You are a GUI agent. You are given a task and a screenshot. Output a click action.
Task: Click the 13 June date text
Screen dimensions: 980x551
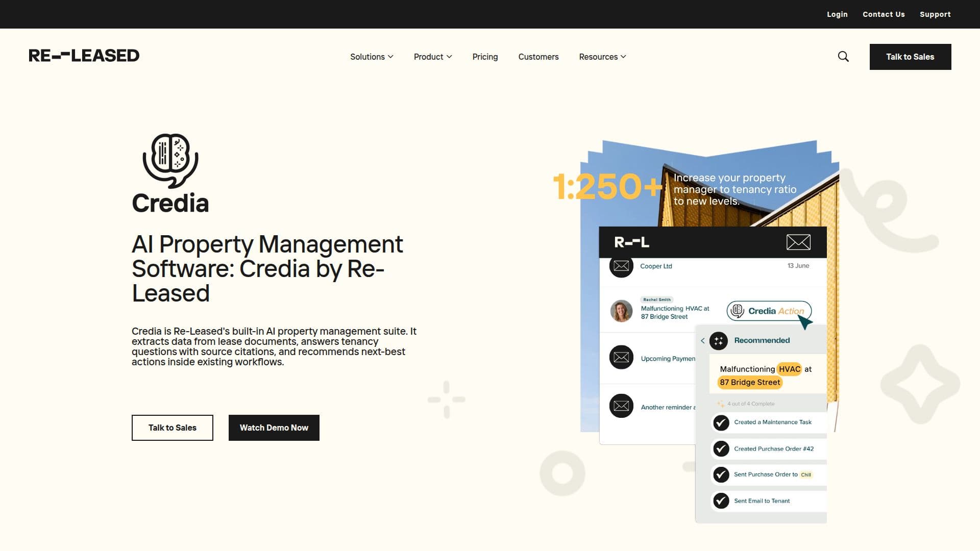click(798, 266)
